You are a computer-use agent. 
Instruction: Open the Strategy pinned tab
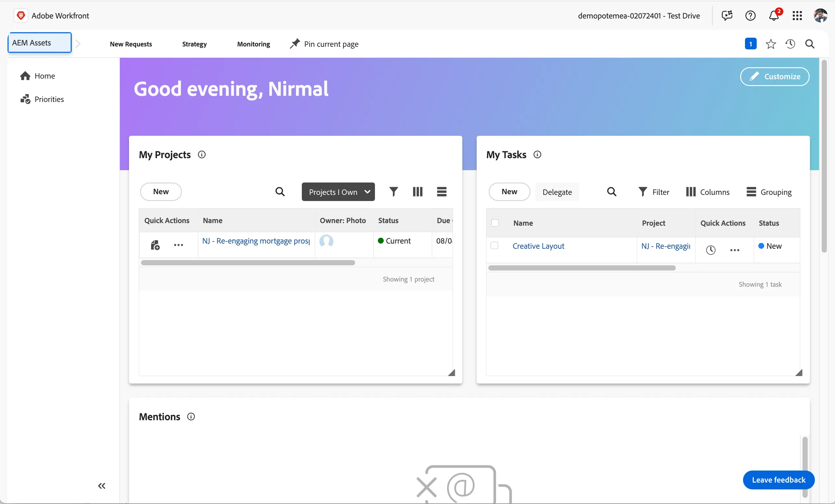tap(194, 44)
